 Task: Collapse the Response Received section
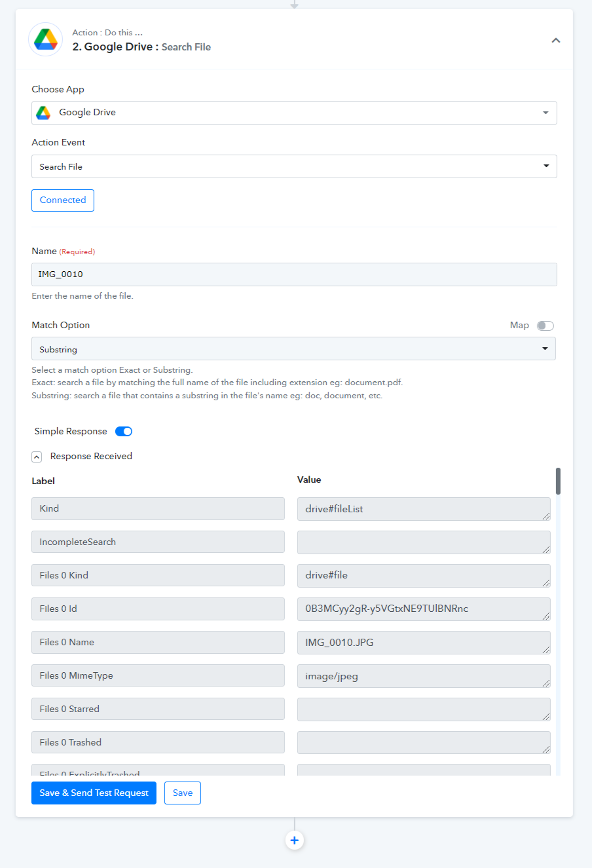pos(37,457)
